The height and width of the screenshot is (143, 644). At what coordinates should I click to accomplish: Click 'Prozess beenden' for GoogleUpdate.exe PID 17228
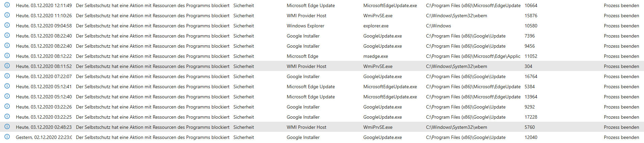tap(621, 117)
